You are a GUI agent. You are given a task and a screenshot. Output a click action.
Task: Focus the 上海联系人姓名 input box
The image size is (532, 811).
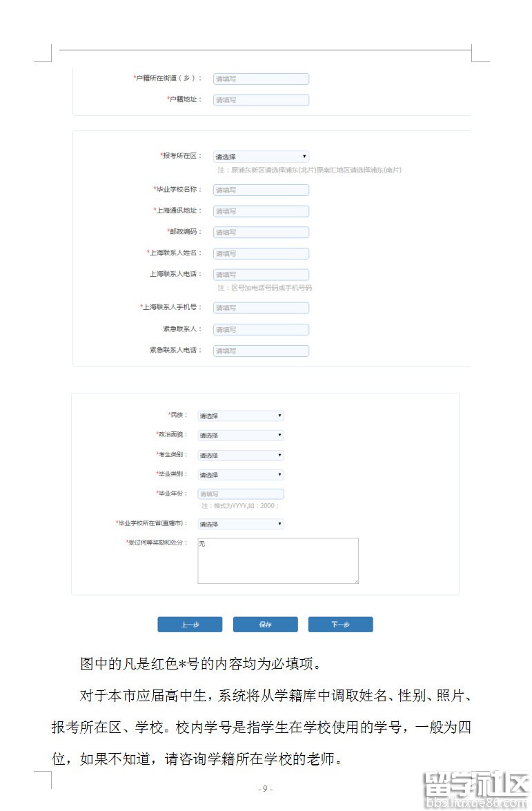[261, 253]
